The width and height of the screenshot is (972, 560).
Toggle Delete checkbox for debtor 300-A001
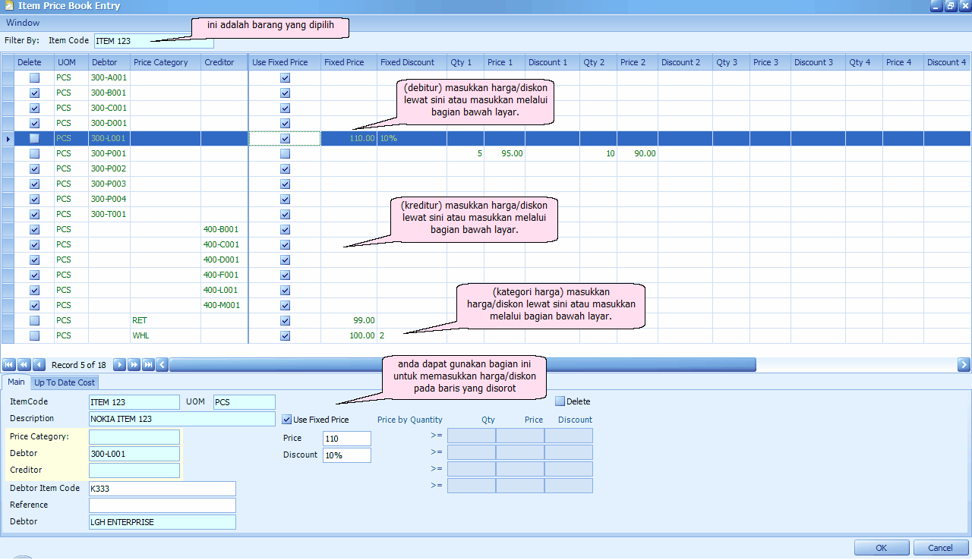(x=34, y=77)
